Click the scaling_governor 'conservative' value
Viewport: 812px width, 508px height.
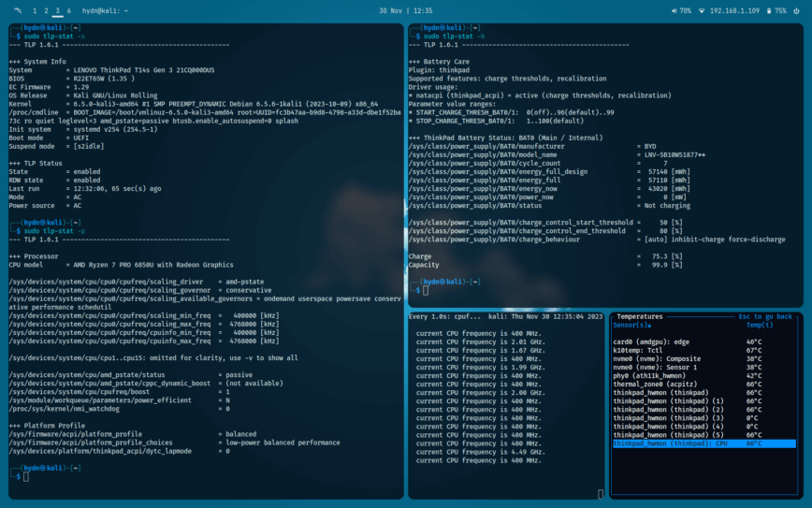[x=249, y=290]
